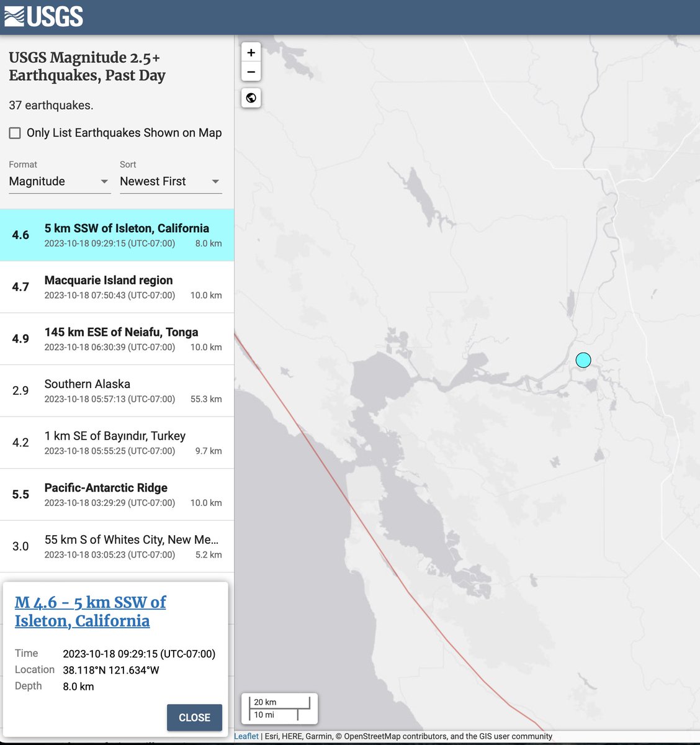Select the 55 km S of Whites City row
Image resolution: width=700 pixels, height=745 pixels.
pos(117,547)
